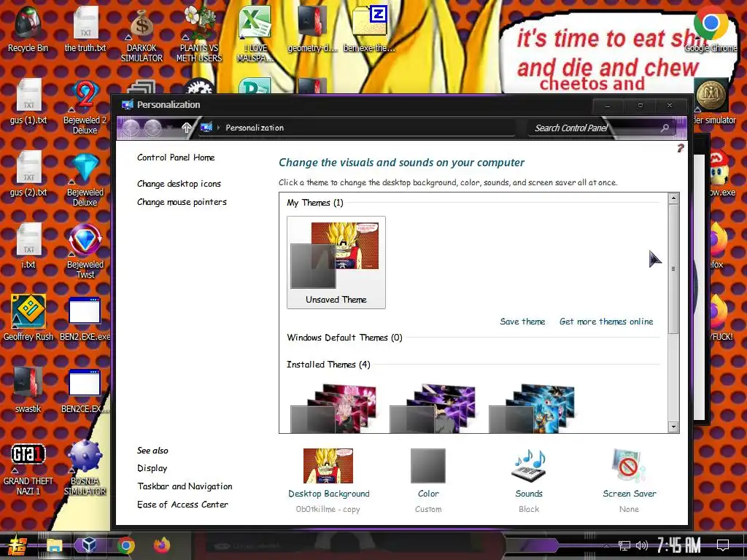Open Firefox from the taskbar
This screenshot has width=747, height=560.
162,545
